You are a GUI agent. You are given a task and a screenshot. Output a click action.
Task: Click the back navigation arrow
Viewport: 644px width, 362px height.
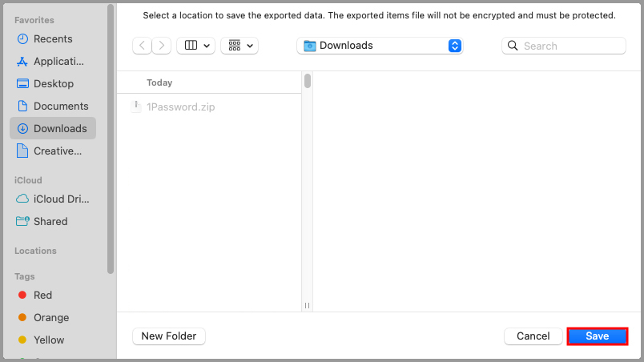[142, 46]
